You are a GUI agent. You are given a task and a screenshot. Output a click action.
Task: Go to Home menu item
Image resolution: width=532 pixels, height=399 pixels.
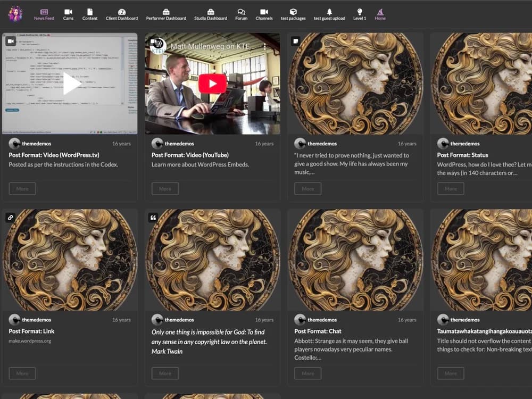[x=380, y=14]
